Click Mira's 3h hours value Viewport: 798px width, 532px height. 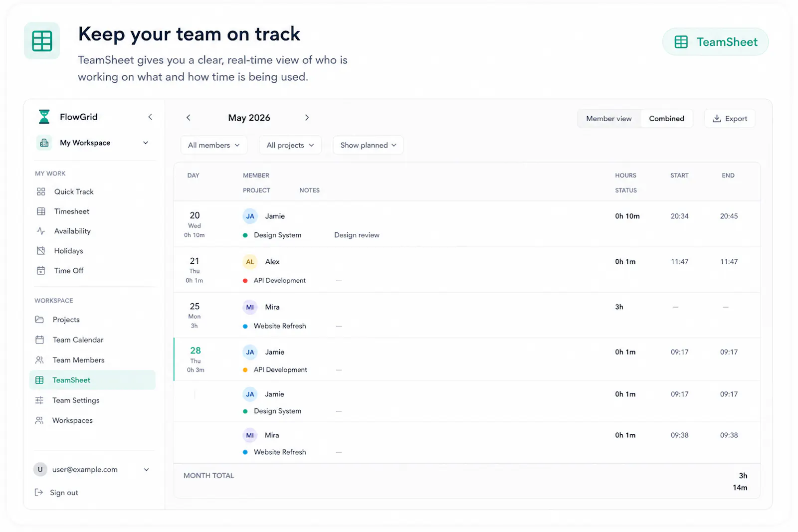click(619, 307)
